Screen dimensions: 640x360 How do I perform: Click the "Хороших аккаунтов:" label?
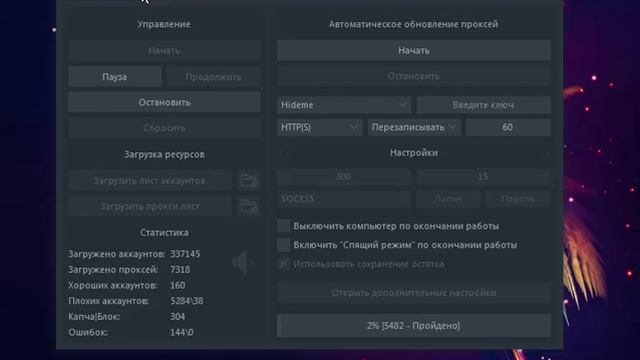point(113,285)
